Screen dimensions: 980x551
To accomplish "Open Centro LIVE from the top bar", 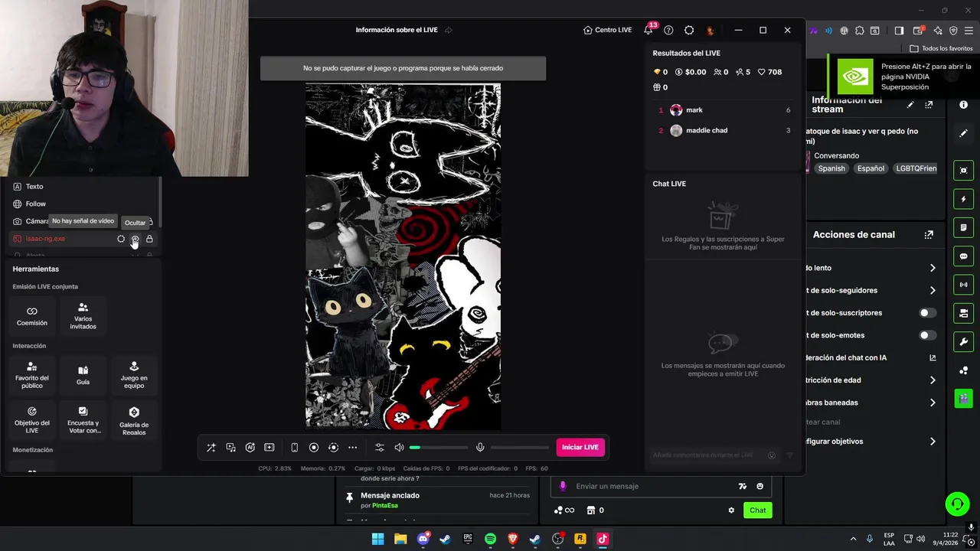I will 607,30.
